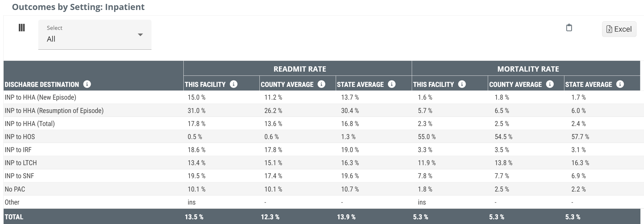Click the No PAC row label

tap(15, 189)
